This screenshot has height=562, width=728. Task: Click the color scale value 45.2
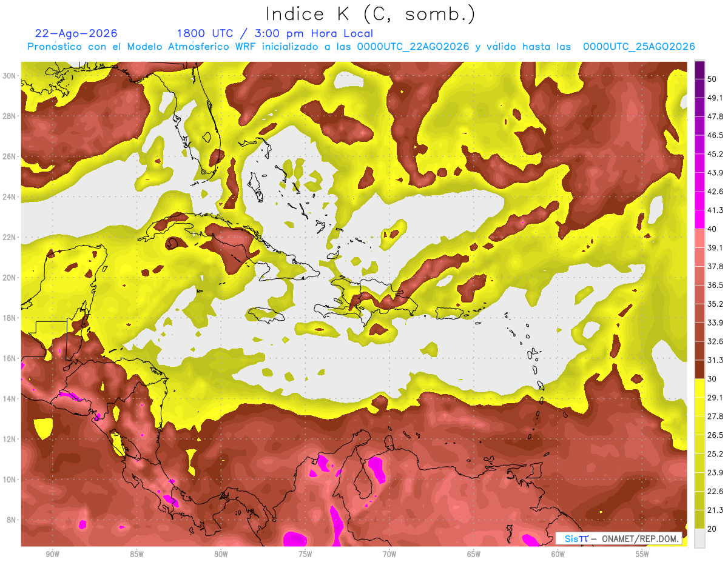click(715, 154)
